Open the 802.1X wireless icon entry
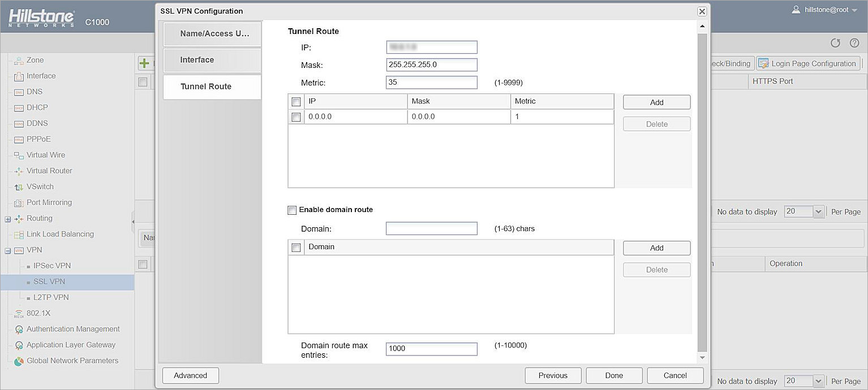868x390 pixels. (x=18, y=314)
